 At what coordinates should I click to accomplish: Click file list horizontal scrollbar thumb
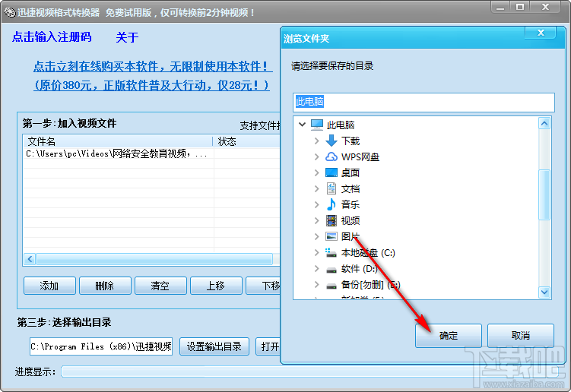pos(154,259)
